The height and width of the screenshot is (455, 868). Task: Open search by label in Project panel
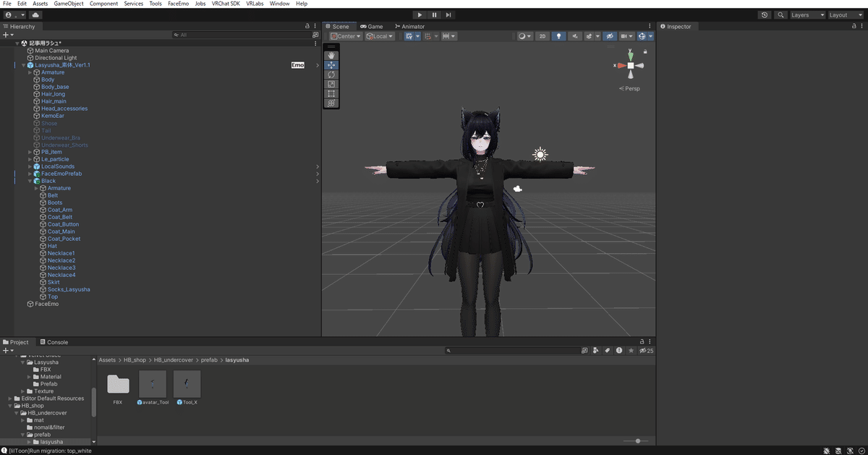pos(608,351)
